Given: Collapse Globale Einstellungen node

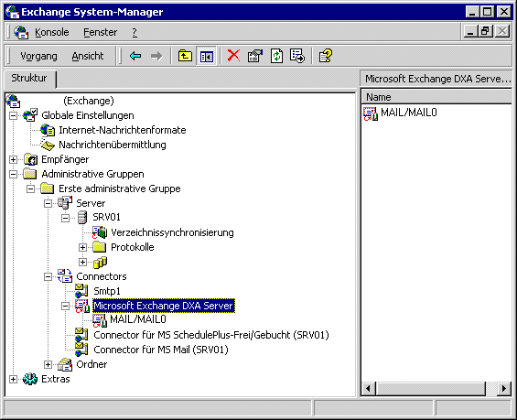Looking at the screenshot, I should pos(13,115).
